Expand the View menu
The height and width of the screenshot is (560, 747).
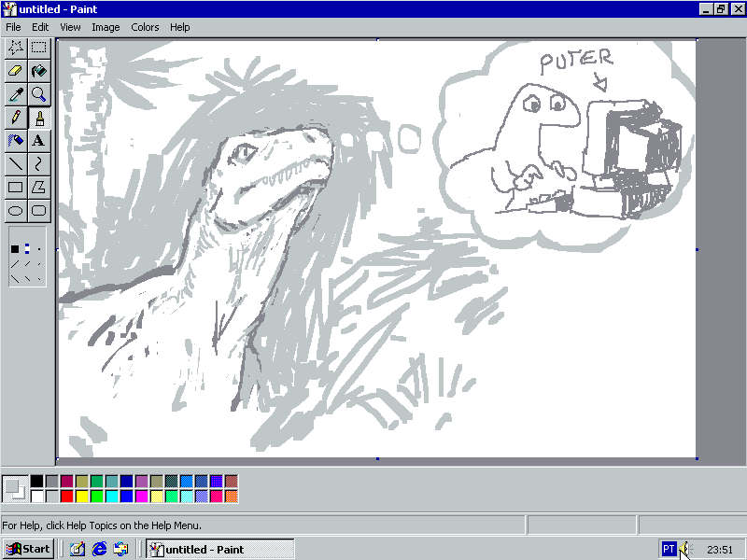click(x=70, y=27)
